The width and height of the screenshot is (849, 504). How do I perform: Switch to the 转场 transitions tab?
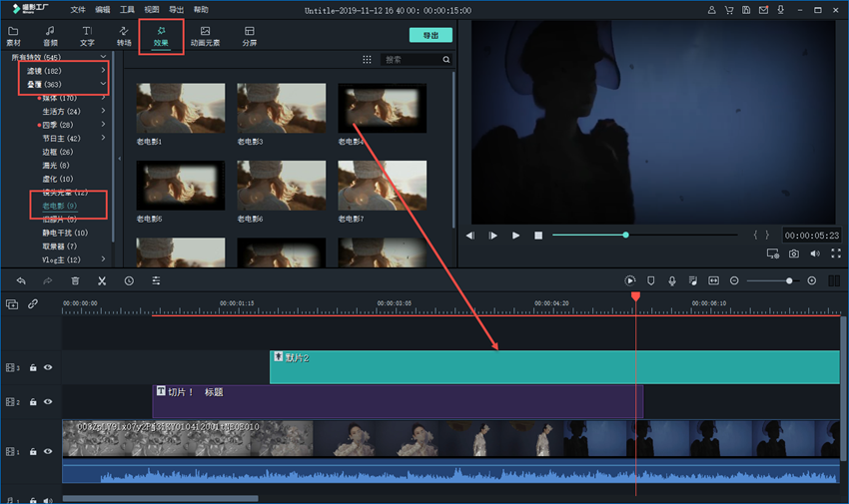tap(124, 36)
